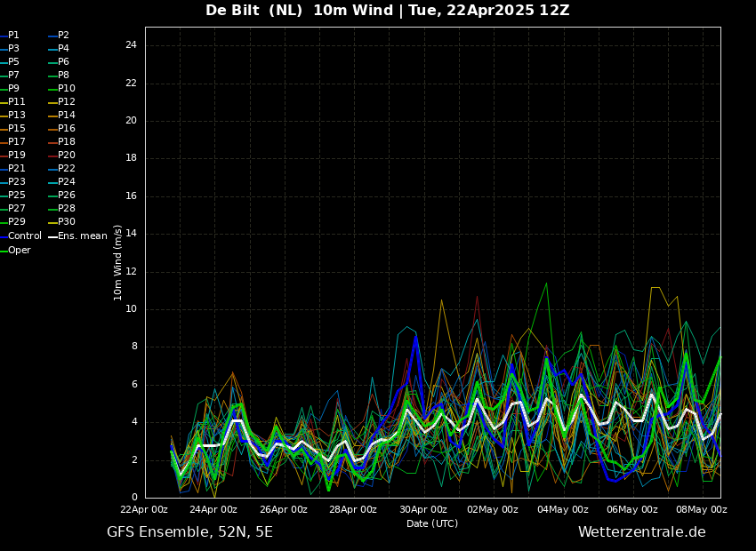Viewport: 756px width, 551px height.
Task: Click the GFS Ensemble, 52N, 5E caption
Action: 189,532
